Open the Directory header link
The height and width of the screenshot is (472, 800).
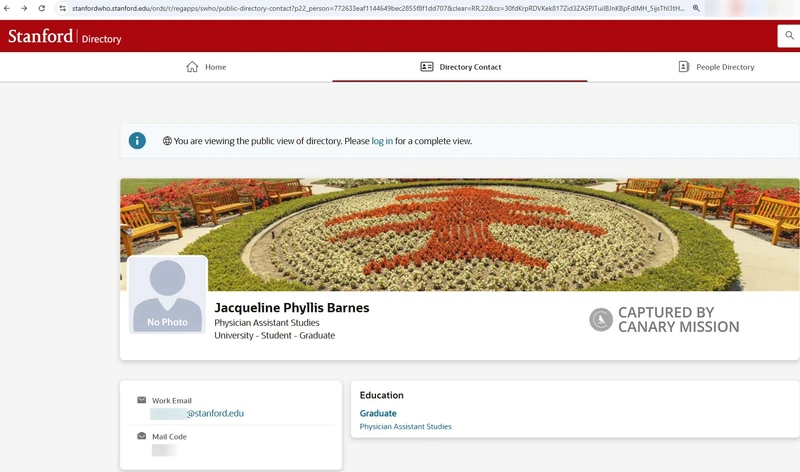(102, 39)
